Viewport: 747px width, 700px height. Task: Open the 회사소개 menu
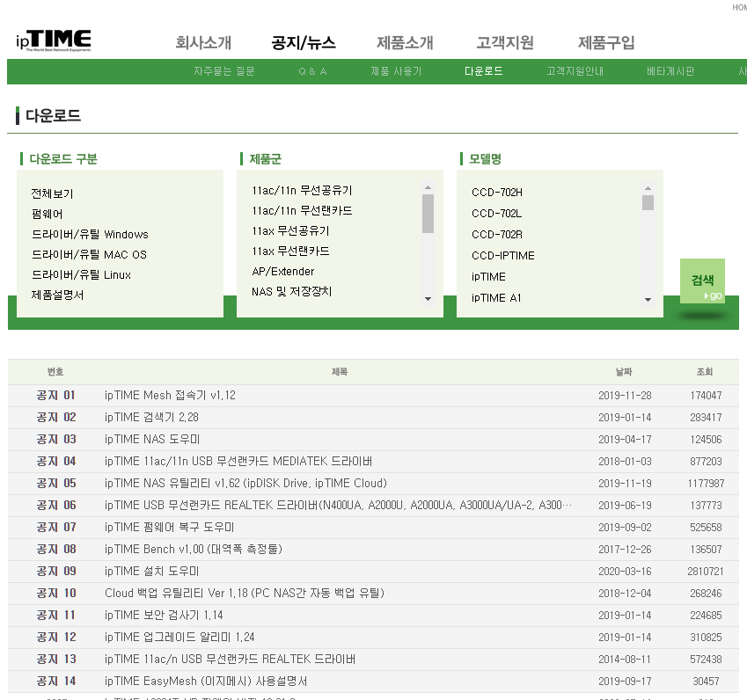pyautogui.click(x=203, y=42)
